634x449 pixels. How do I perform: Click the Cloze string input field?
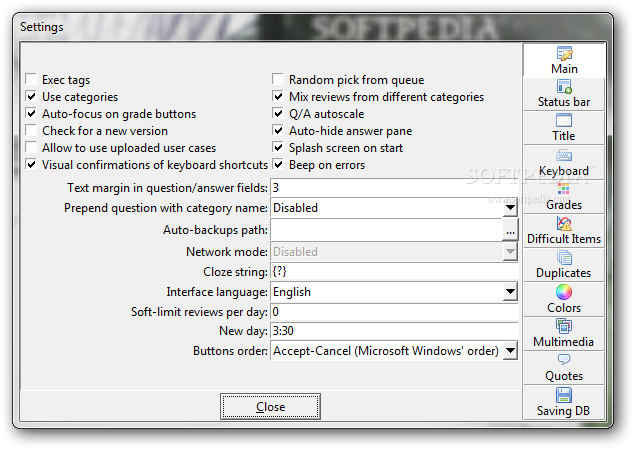click(394, 271)
